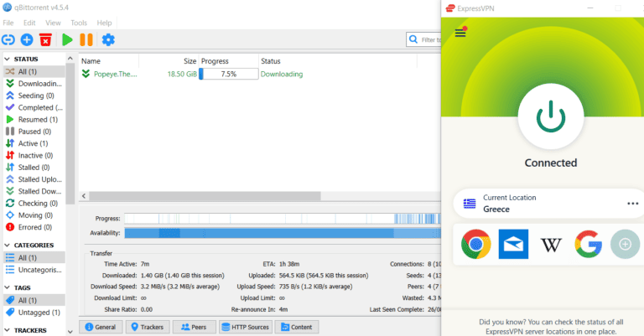The height and width of the screenshot is (336, 644).
Task: Open the Tools menu
Action: tap(79, 23)
